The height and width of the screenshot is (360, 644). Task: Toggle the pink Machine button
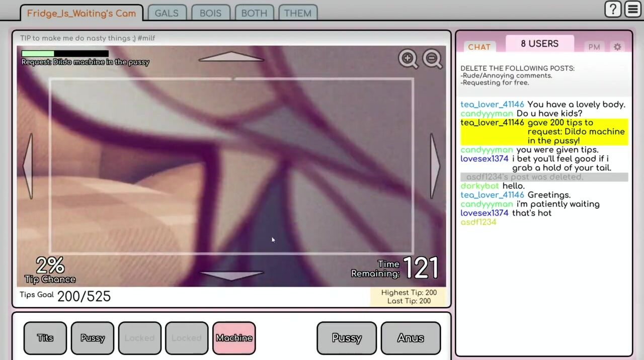point(234,338)
